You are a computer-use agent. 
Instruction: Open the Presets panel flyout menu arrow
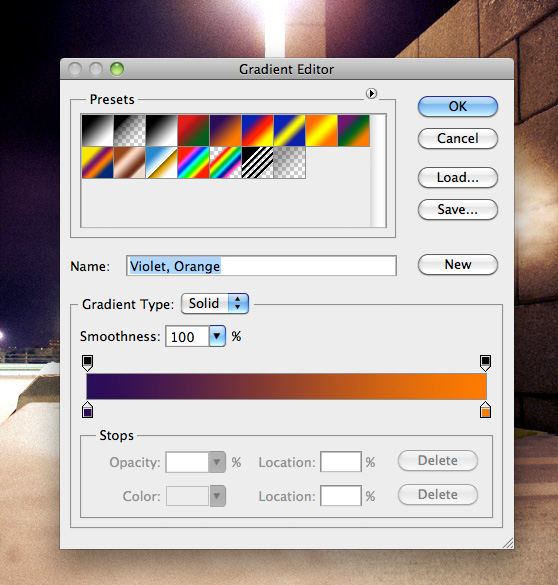point(371,93)
